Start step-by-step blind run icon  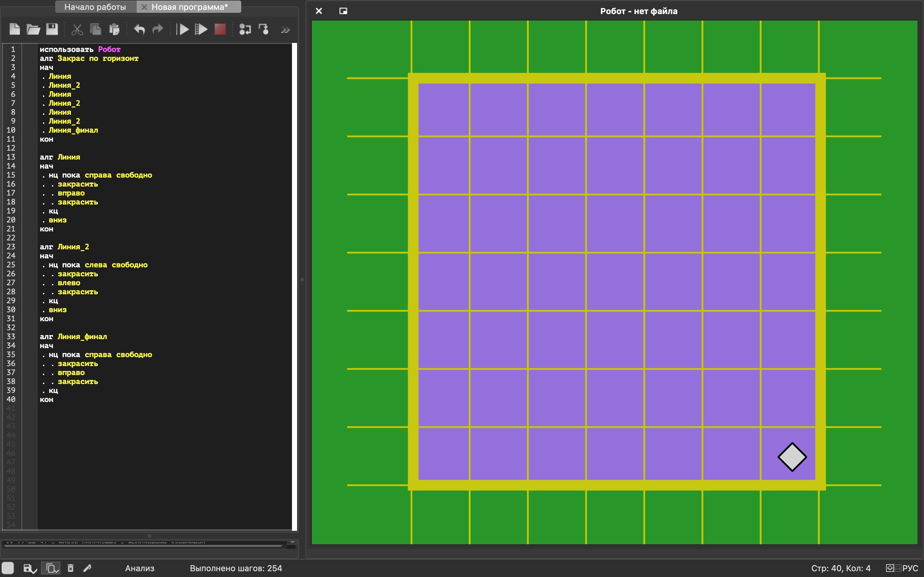[x=201, y=29]
